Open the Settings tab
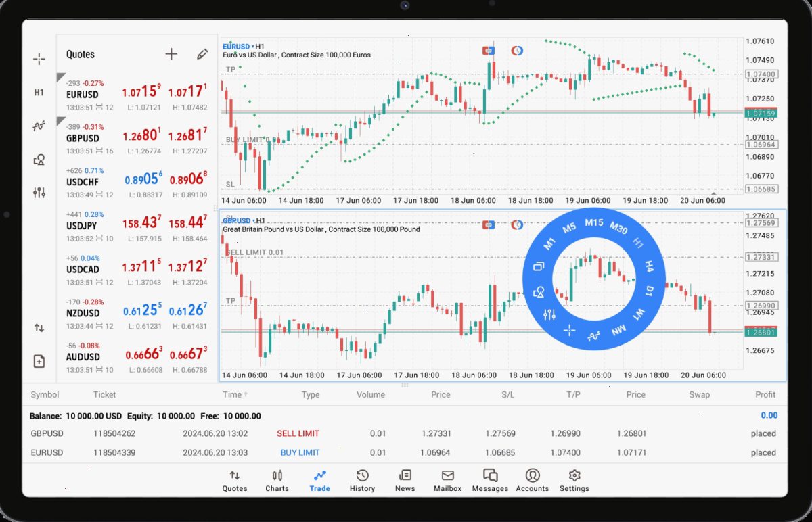This screenshot has width=812, height=522. pos(574,481)
